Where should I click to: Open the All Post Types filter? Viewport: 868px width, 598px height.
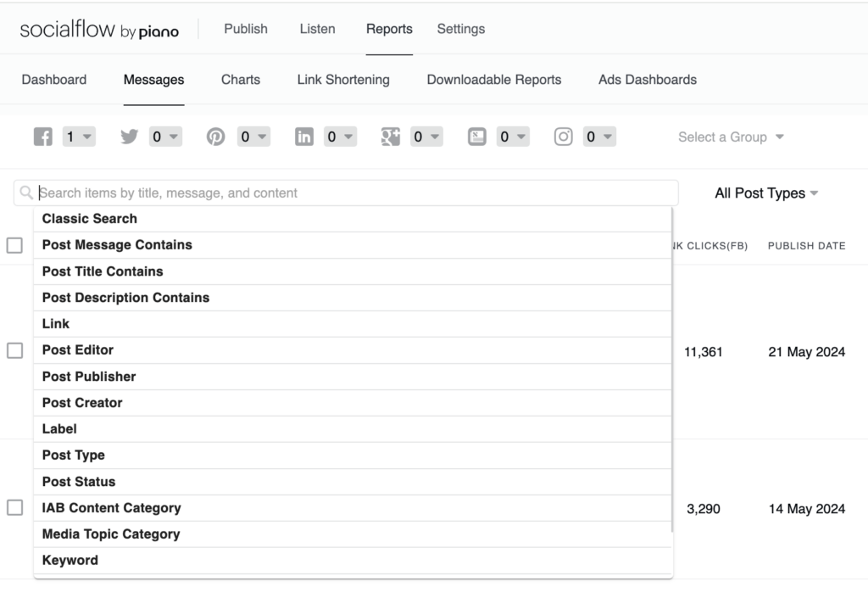tap(766, 193)
